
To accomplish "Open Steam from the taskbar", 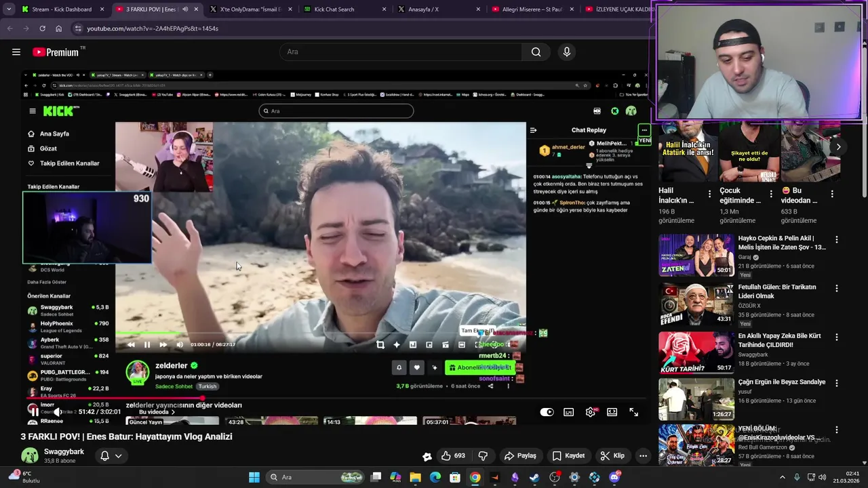I will 534,477.
